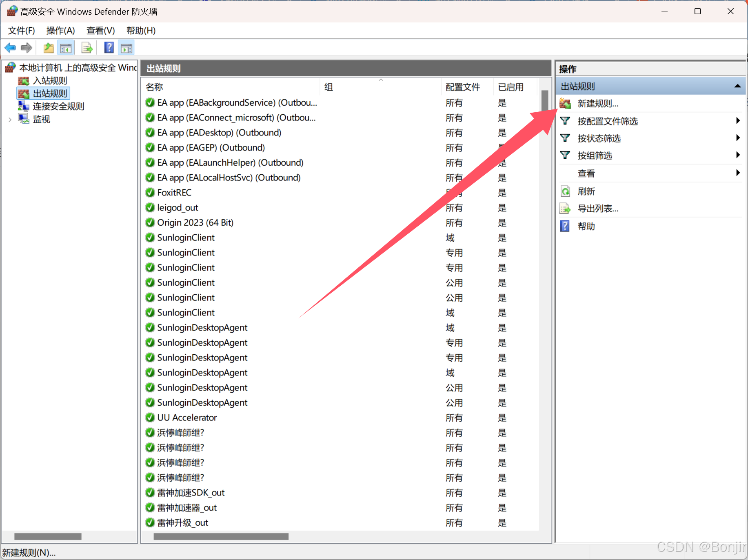Click the green check icon of leigod_out
748x560 pixels.
(x=150, y=207)
